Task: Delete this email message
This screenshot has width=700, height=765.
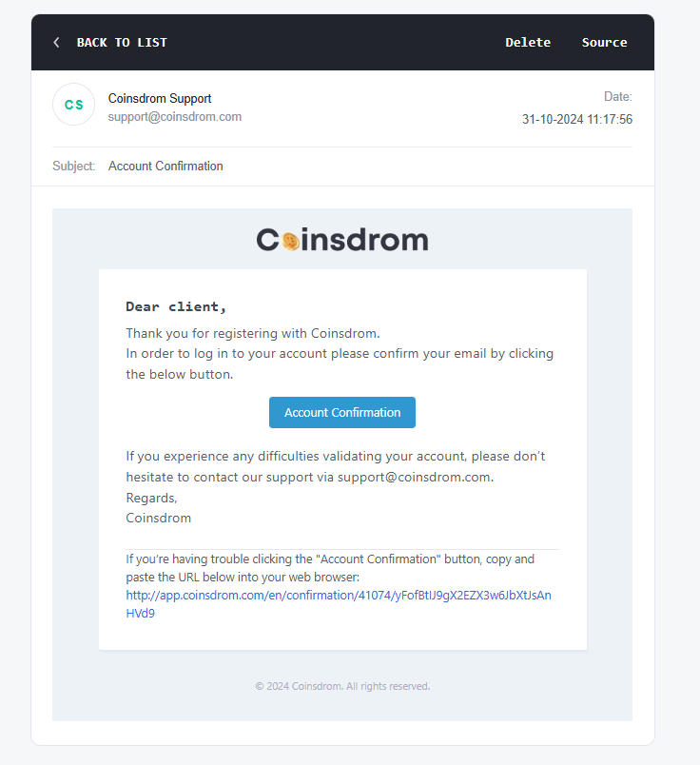Action: [528, 43]
